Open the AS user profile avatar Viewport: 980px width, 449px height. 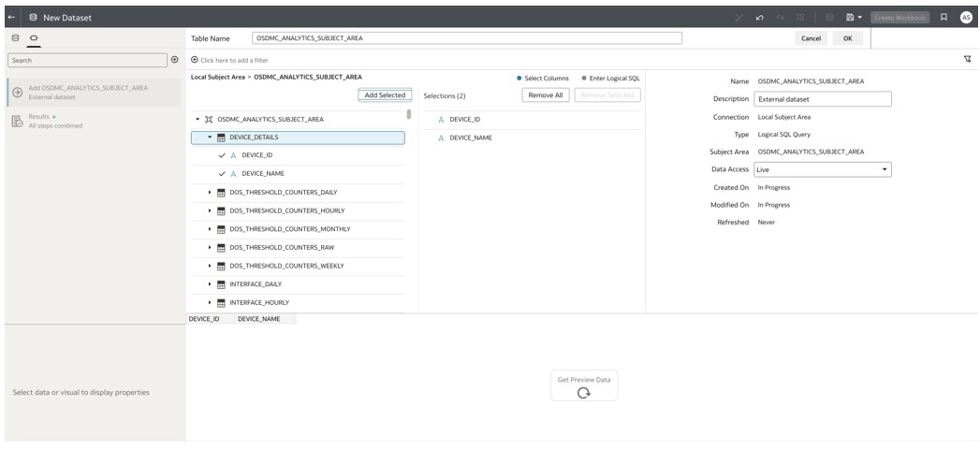pos(966,18)
